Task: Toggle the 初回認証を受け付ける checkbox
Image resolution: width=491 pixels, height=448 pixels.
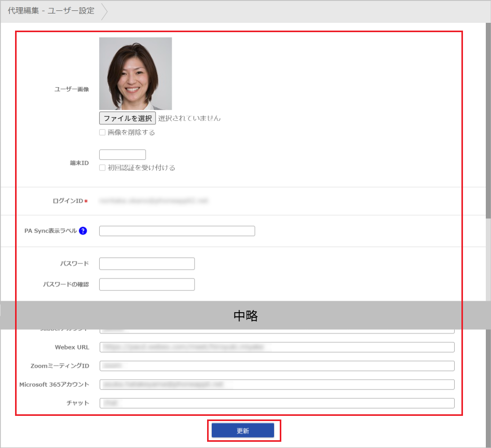Action: click(102, 167)
